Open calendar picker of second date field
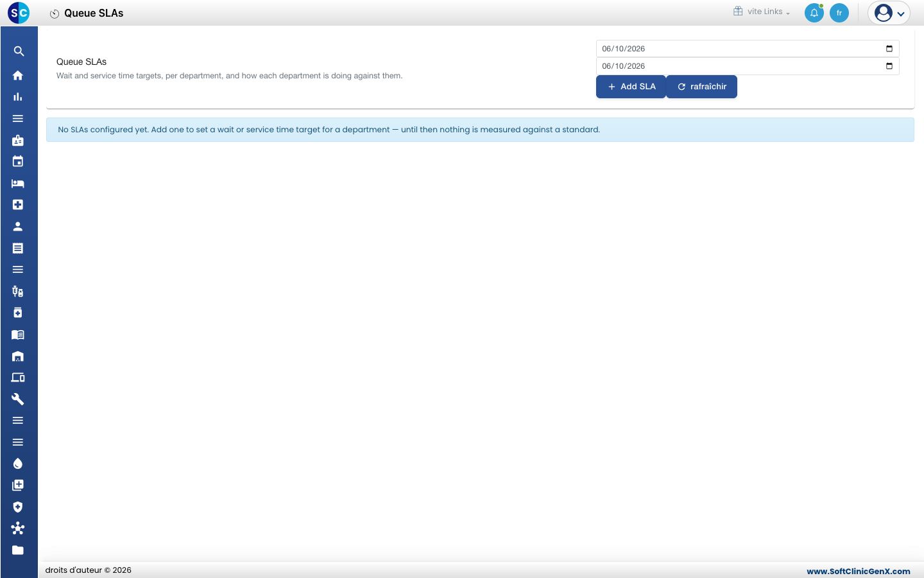 (x=889, y=66)
